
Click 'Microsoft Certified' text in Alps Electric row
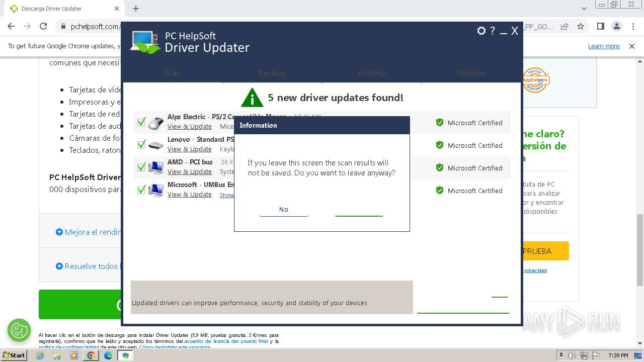[x=475, y=123]
